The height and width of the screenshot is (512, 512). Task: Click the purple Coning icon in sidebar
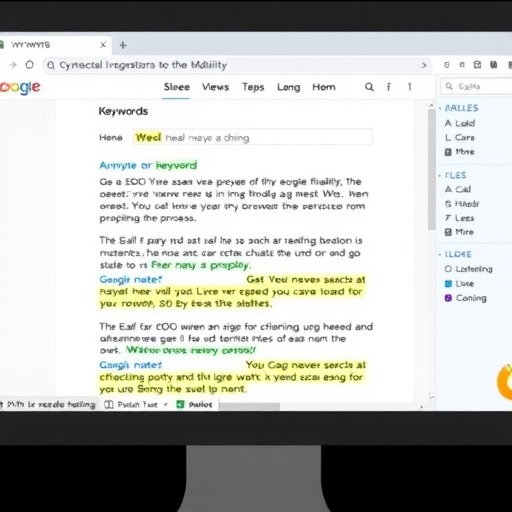(x=448, y=298)
